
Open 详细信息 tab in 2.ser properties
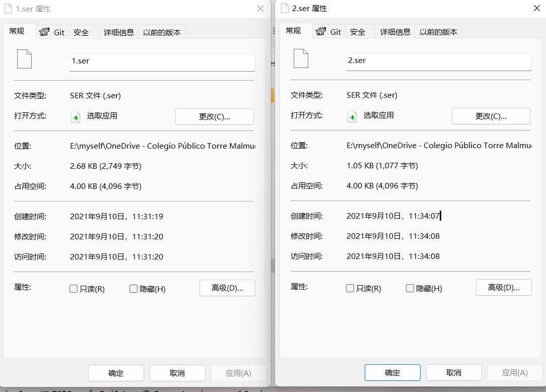click(395, 32)
